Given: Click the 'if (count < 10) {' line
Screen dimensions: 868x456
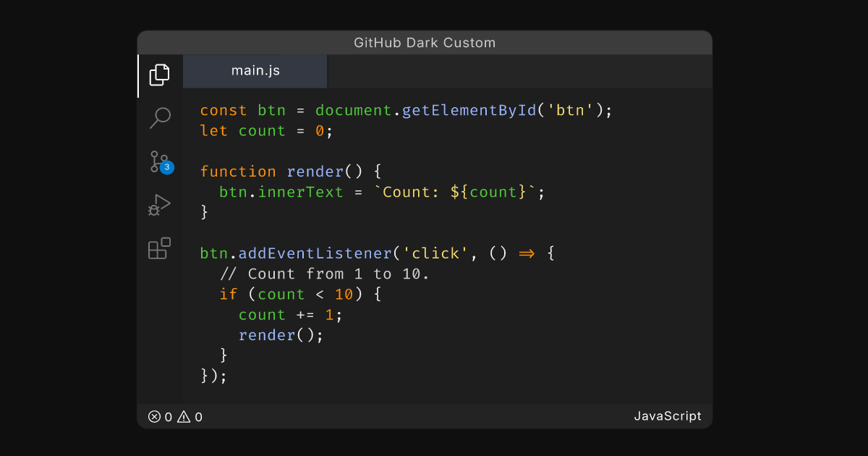Looking at the screenshot, I should [x=300, y=294].
